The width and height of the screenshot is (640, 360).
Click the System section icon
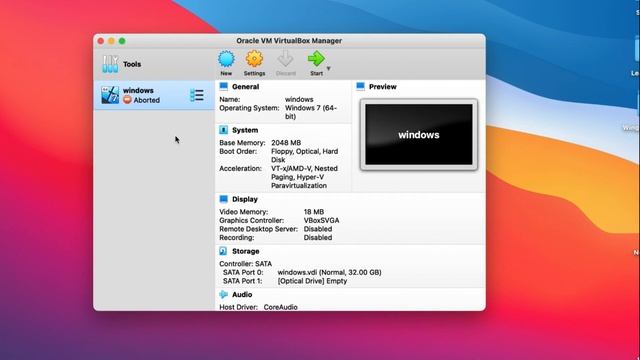223,130
